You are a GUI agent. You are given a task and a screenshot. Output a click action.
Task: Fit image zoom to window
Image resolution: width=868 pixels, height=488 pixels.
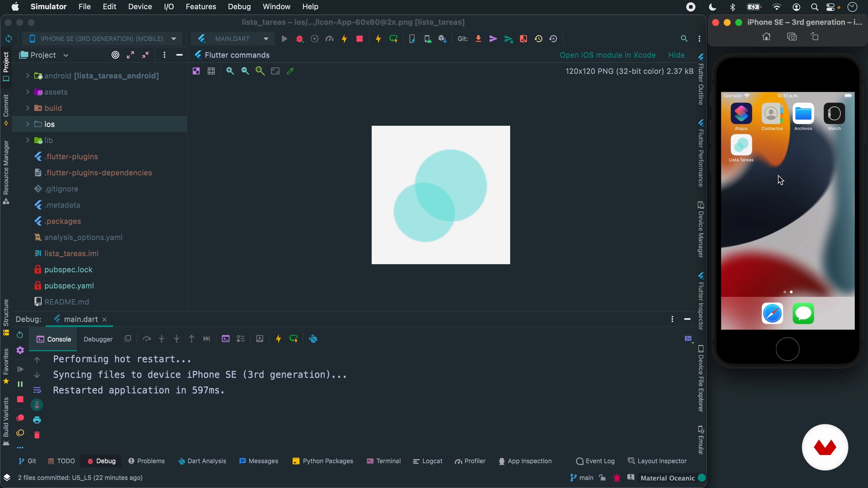tap(275, 71)
